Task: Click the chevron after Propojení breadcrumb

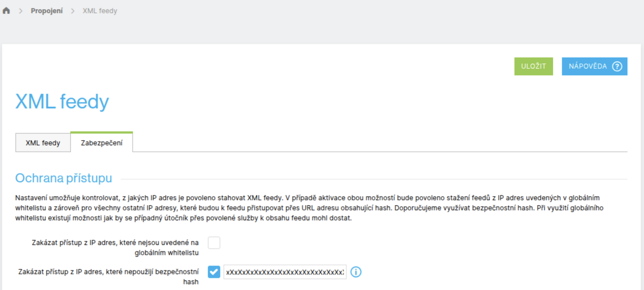Action: click(73, 11)
